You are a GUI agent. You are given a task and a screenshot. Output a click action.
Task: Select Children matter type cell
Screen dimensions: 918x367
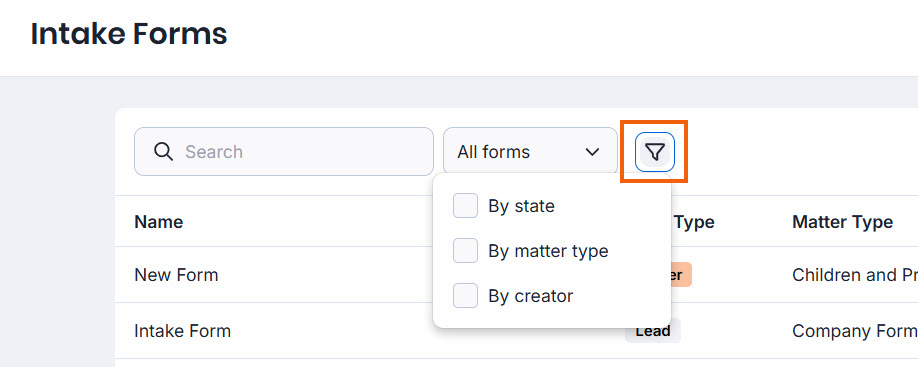855,275
